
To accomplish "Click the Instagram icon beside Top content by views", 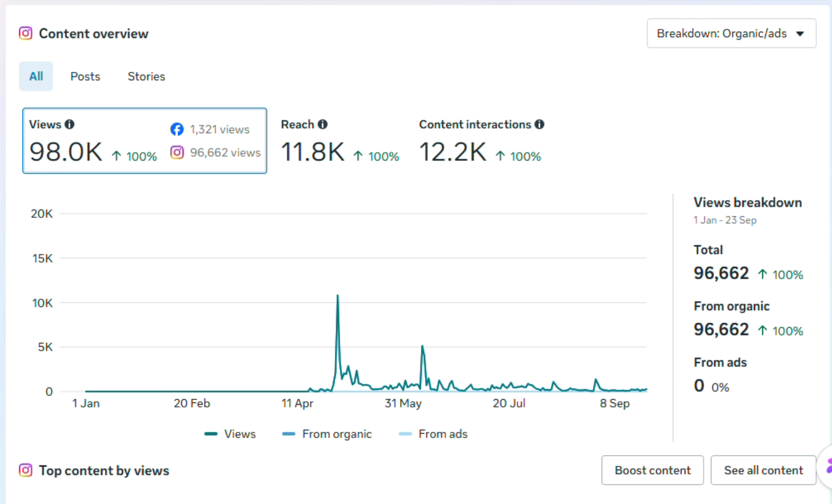I will coord(26,470).
